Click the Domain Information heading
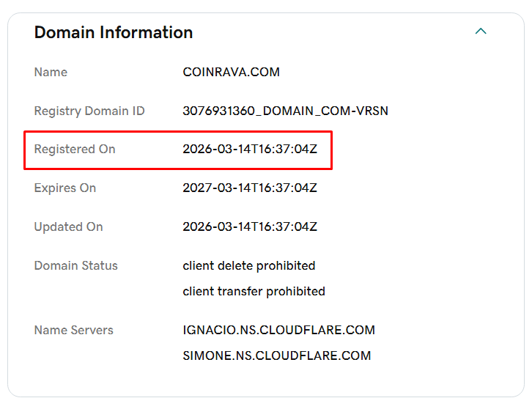The height and width of the screenshot is (409, 532). pos(114,32)
